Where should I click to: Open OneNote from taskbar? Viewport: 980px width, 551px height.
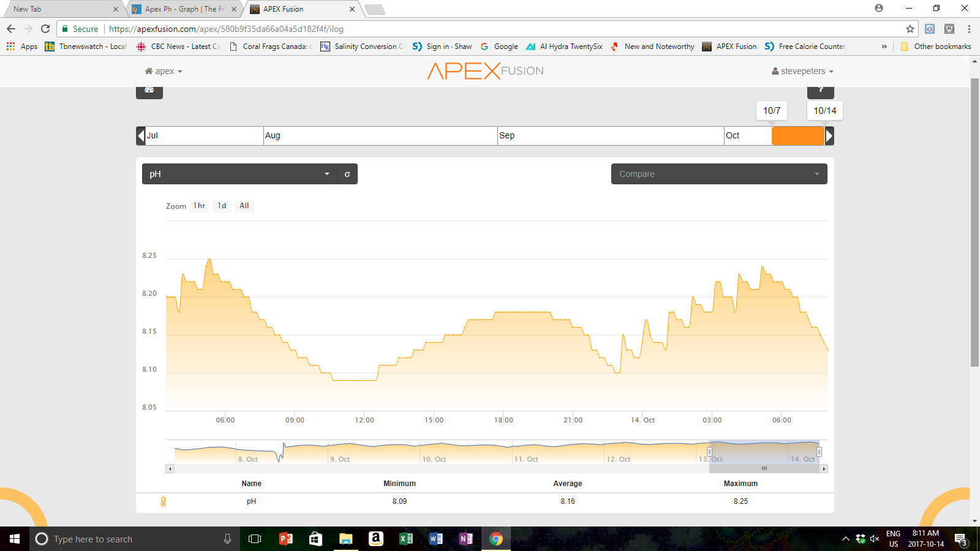click(466, 539)
